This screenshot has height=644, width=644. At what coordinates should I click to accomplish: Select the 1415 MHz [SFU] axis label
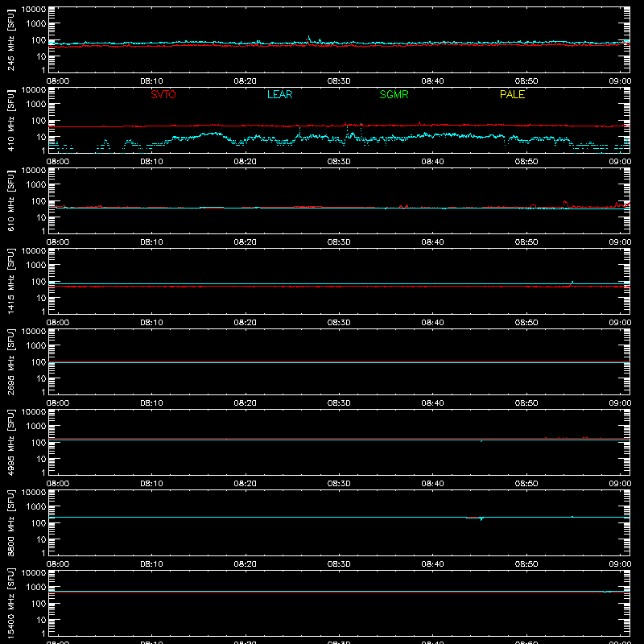coord(11,281)
